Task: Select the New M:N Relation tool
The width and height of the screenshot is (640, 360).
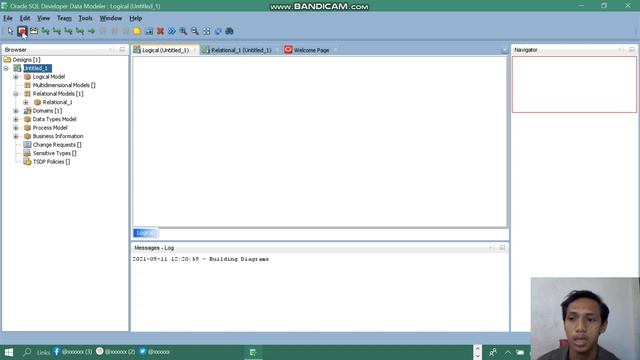Action: [45, 31]
